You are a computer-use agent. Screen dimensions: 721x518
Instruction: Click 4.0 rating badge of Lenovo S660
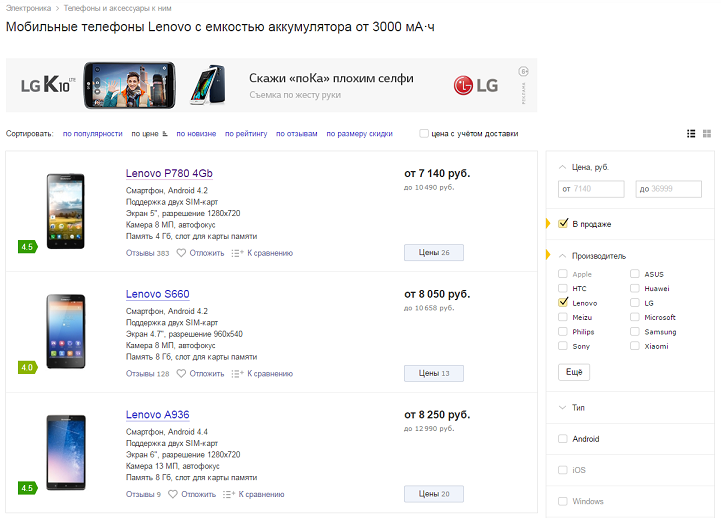(28, 367)
